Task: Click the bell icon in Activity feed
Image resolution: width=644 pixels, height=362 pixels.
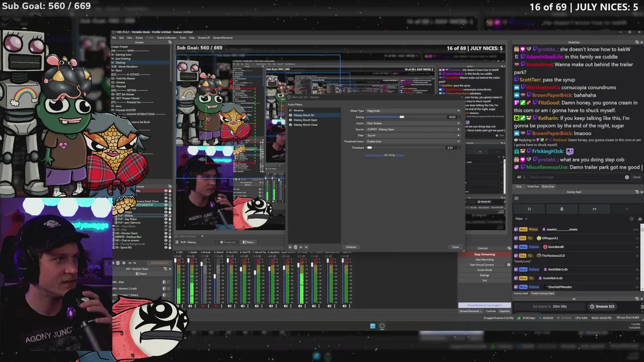Action: pyautogui.click(x=562, y=209)
